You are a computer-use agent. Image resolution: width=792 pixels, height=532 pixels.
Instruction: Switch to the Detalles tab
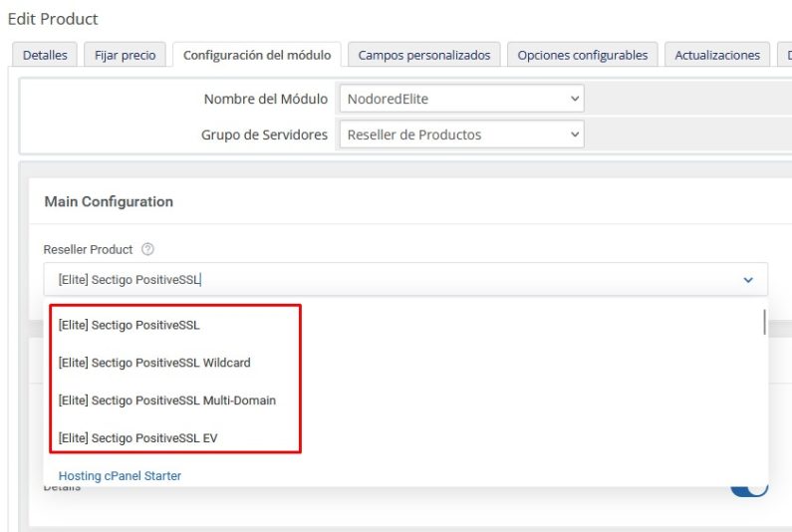[x=45, y=56]
